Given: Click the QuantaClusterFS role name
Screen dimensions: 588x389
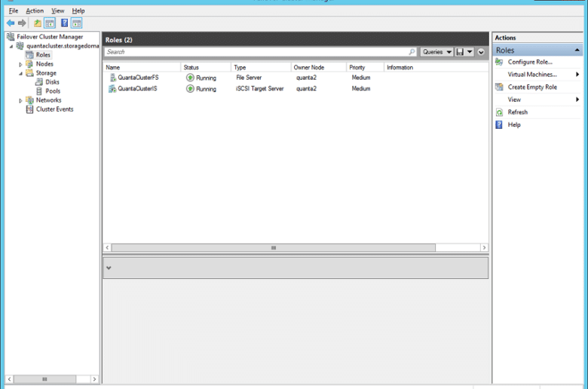Looking at the screenshot, I should point(139,78).
